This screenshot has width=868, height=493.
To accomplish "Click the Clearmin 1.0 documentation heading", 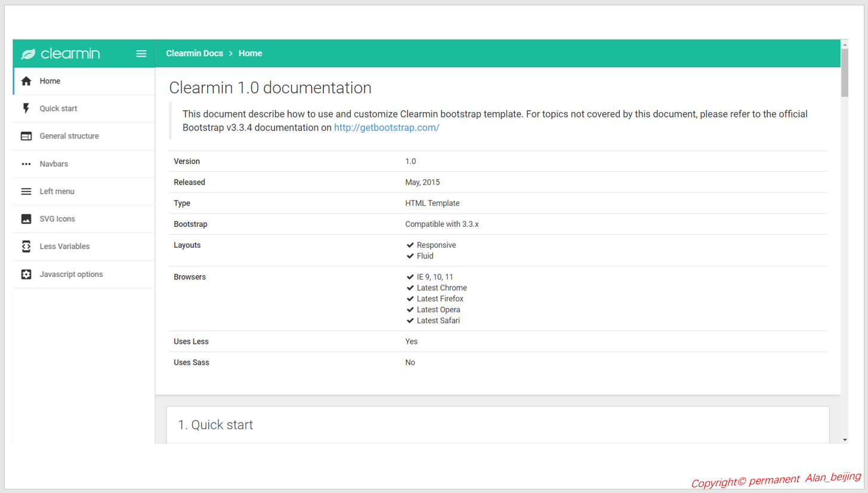I will (x=270, y=88).
